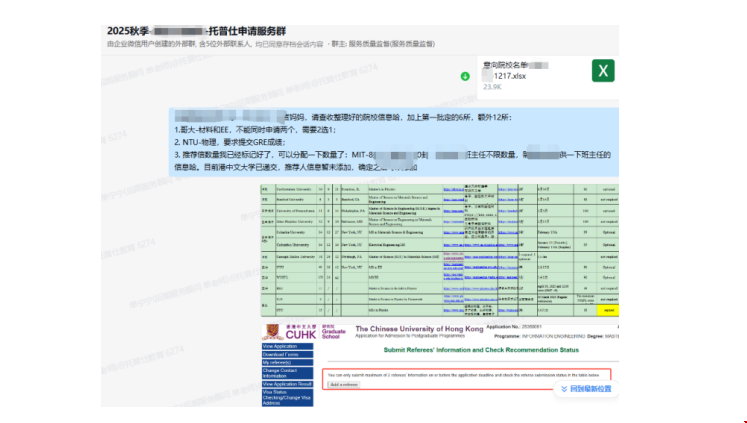This screenshot has height=423, width=747.
Task: Click the group title 托普仕申请服务群
Action: tap(247, 31)
